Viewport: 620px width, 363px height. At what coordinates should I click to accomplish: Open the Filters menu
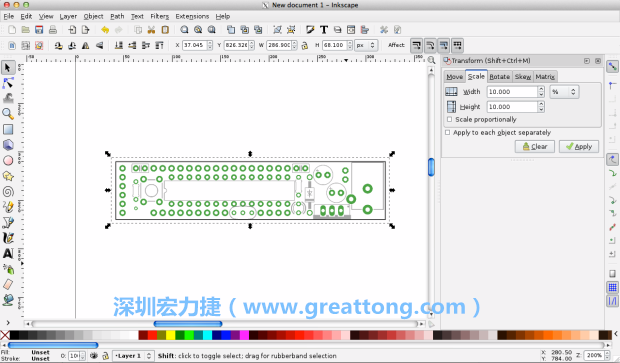159,16
